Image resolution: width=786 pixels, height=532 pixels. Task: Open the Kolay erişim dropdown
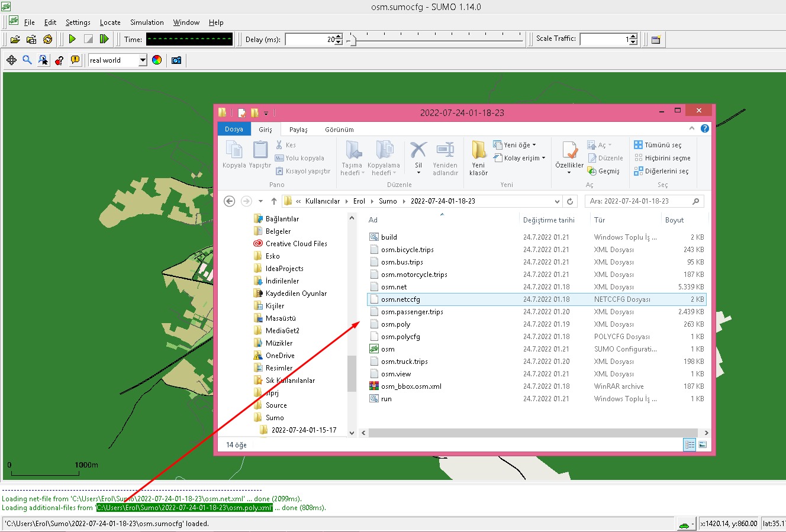tap(520, 157)
